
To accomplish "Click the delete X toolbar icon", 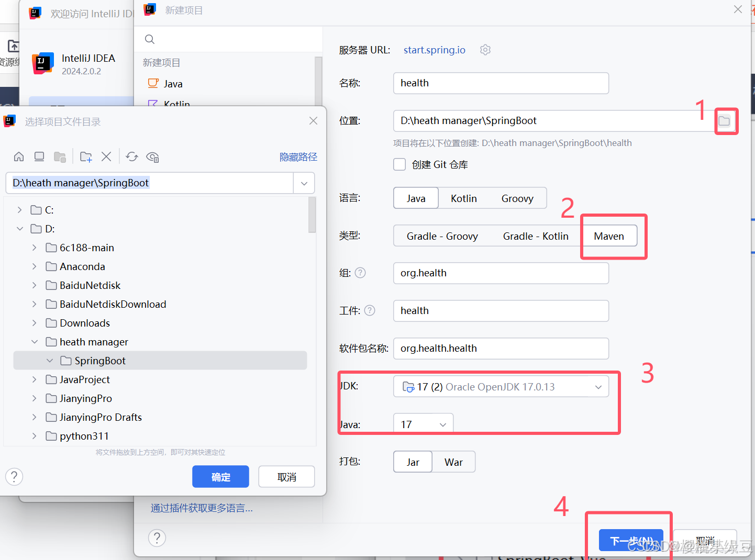I will (106, 156).
